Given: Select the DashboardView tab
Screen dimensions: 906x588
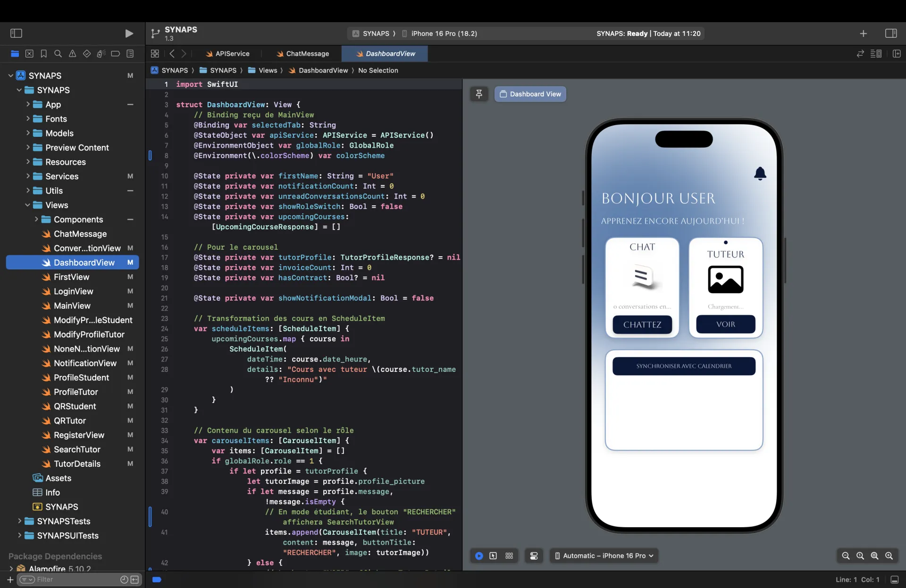Looking at the screenshot, I should click(385, 54).
